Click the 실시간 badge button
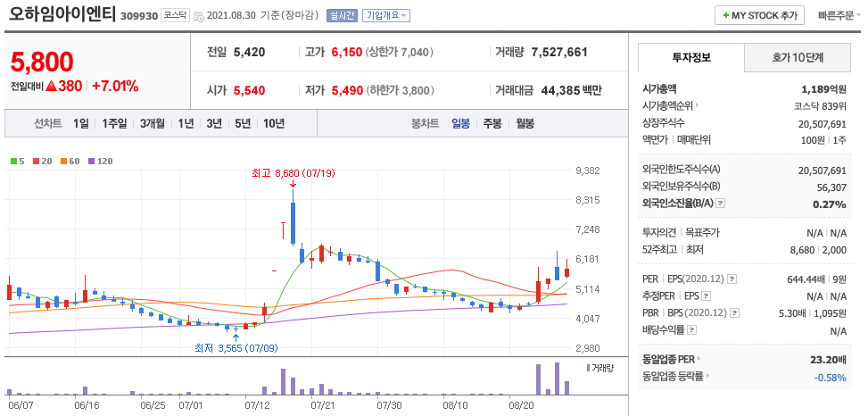 coord(342,15)
